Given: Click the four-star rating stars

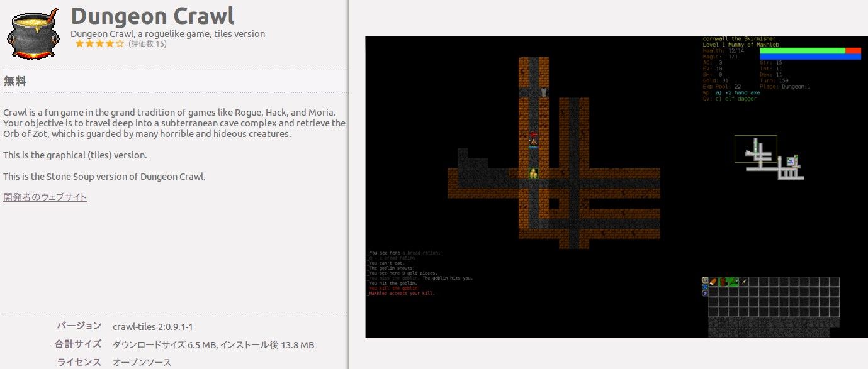Looking at the screenshot, I should [99, 44].
